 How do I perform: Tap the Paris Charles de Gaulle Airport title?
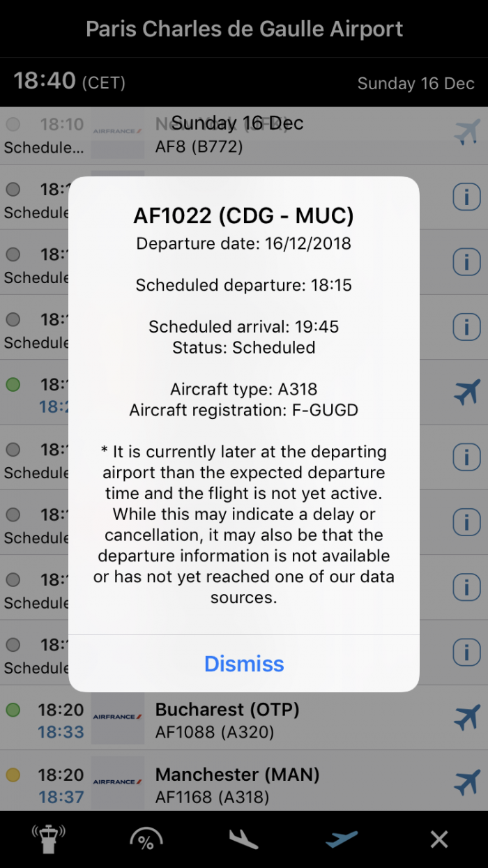244,29
